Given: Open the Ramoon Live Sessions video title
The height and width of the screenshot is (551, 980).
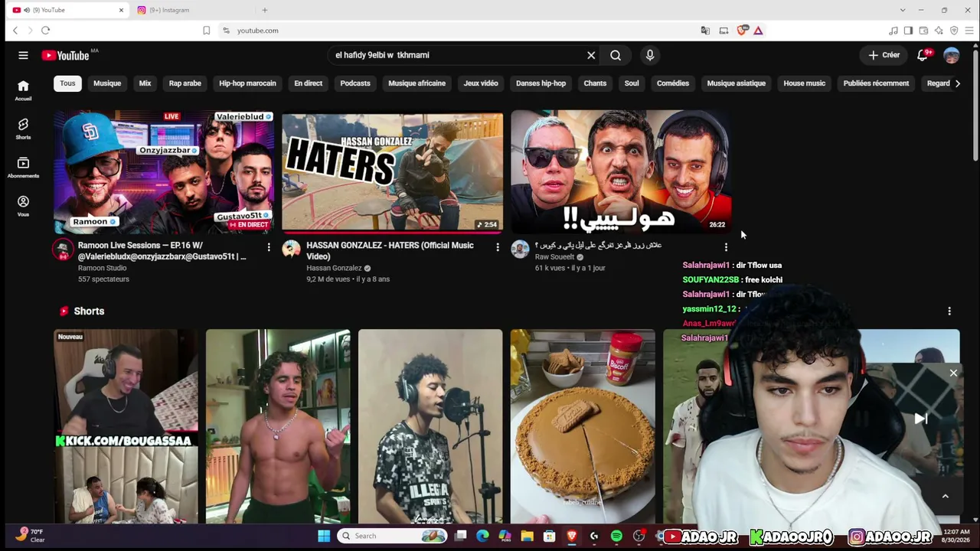Looking at the screenshot, I should pos(162,251).
